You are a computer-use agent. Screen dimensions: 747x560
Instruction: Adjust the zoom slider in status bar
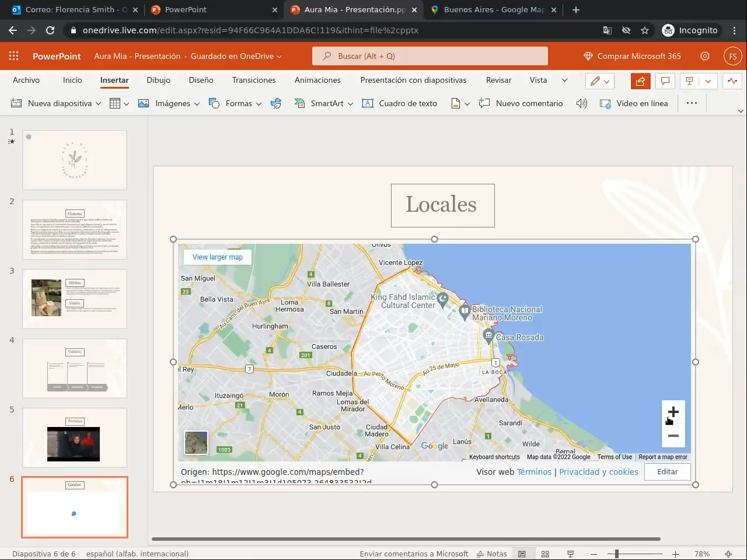coord(616,554)
